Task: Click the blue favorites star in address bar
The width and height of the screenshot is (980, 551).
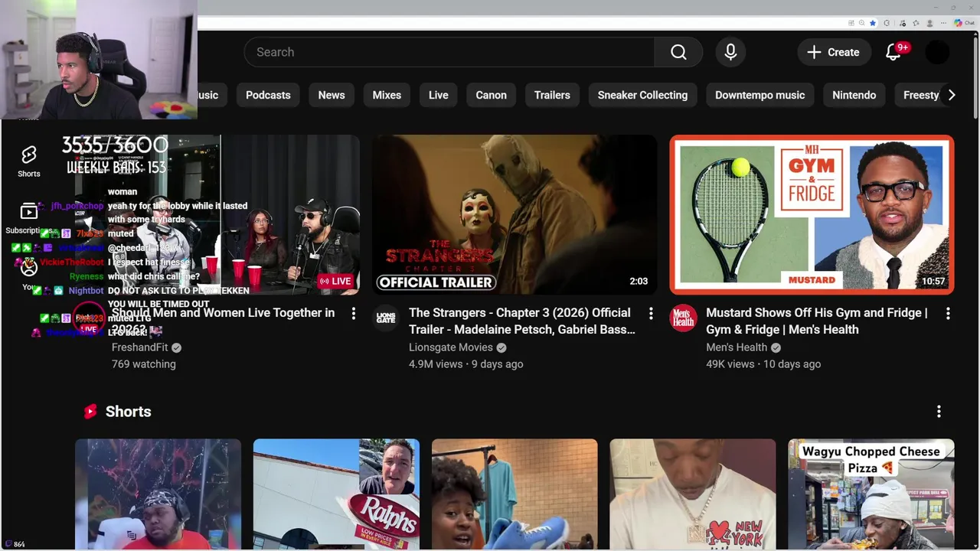Action: [873, 23]
